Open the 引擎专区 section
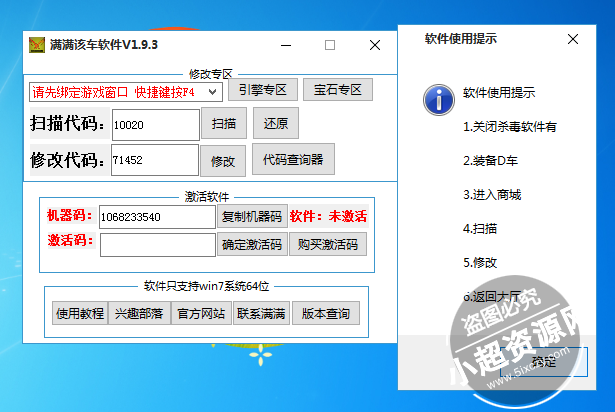Viewport: 615px width, 412px height. point(263,90)
